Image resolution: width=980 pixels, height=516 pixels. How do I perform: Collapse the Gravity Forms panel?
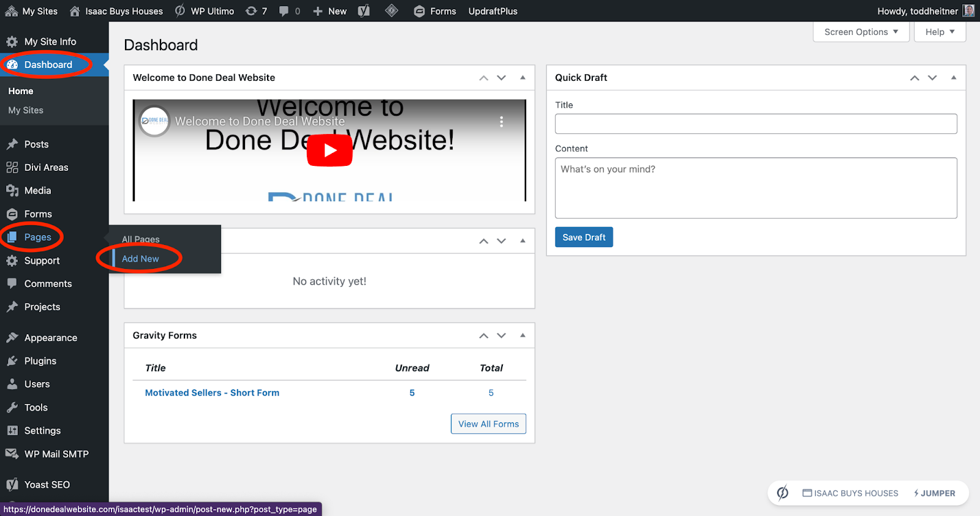522,335
